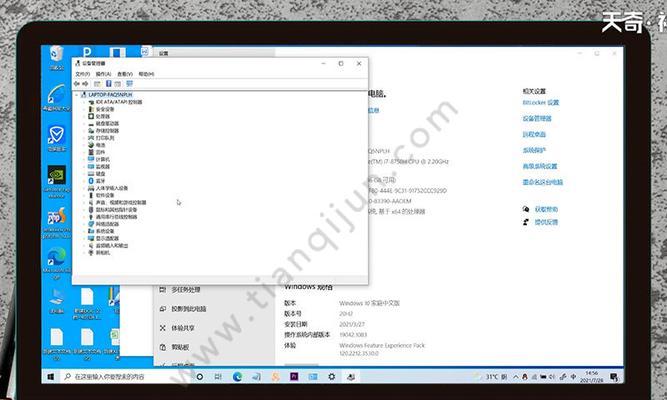The width and height of the screenshot is (667, 400).
Task: Open Microsoft Edge from the taskbar
Action: pos(237,377)
